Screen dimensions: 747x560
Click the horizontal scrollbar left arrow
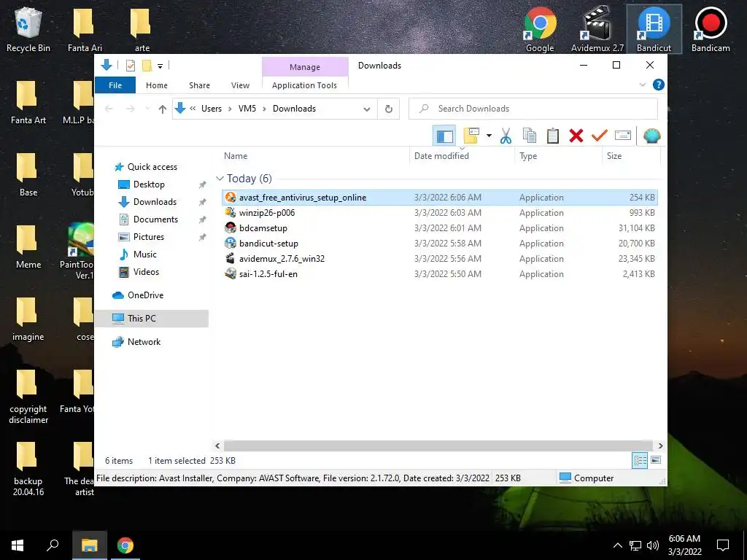217,446
